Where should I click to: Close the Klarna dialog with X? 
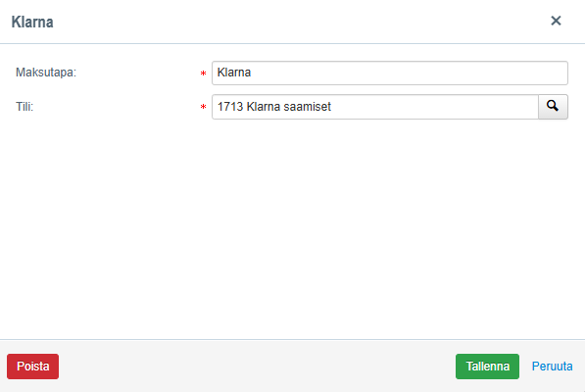point(556,21)
